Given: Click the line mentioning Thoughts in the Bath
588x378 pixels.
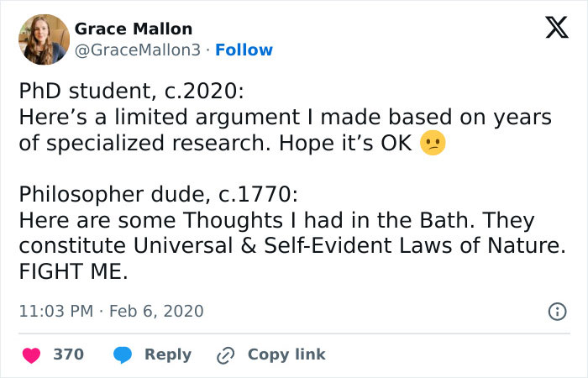Looking at the screenshot, I should click(276, 220).
